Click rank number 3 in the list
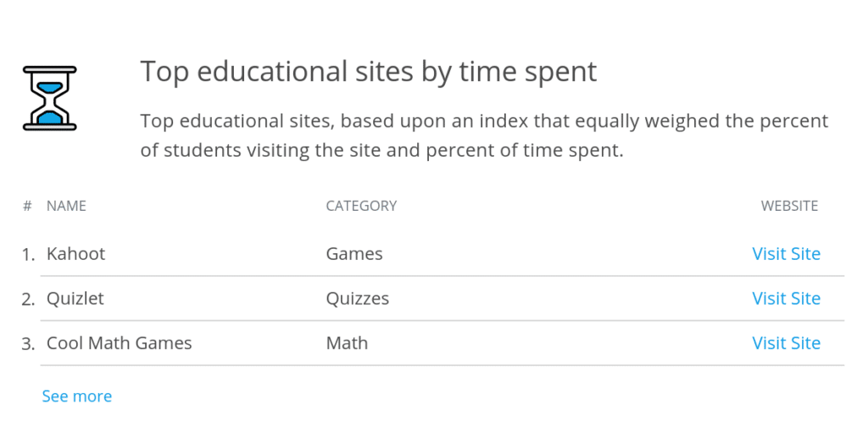The width and height of the screenshot is (868, 426). pos(28,344)
